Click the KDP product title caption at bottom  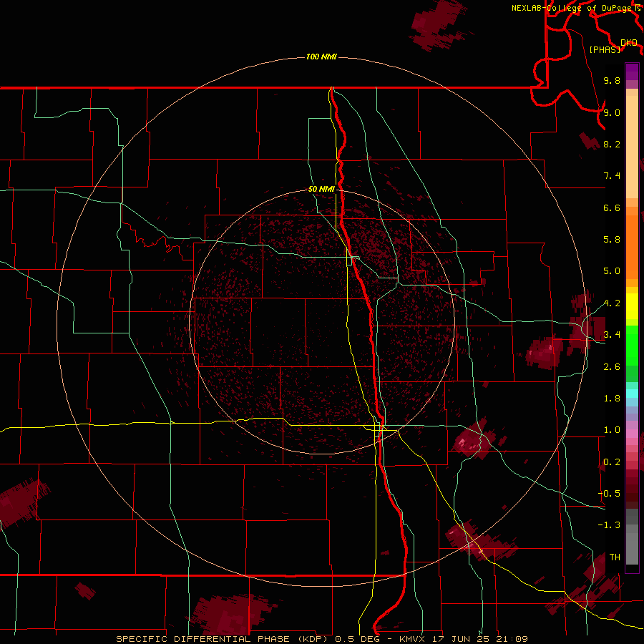point(321,639)
